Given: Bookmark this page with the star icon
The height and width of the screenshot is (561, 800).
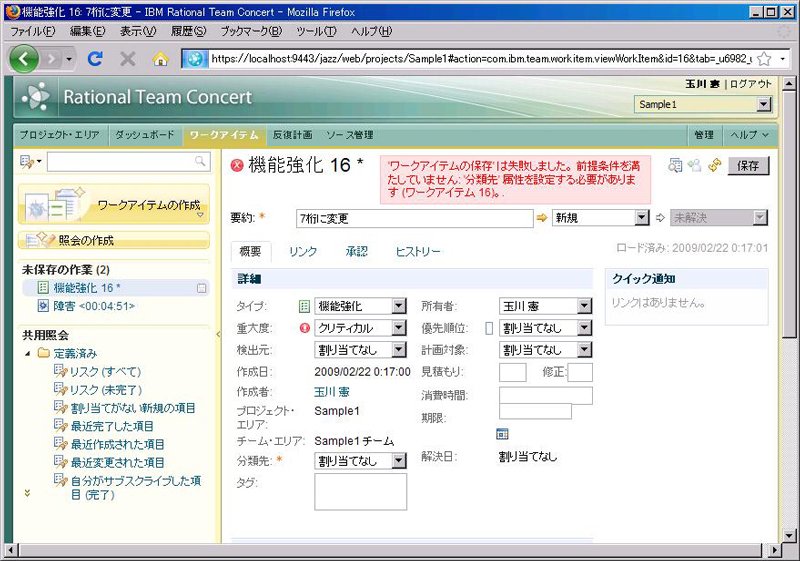Looking at the screenshot, I should 764,59.
